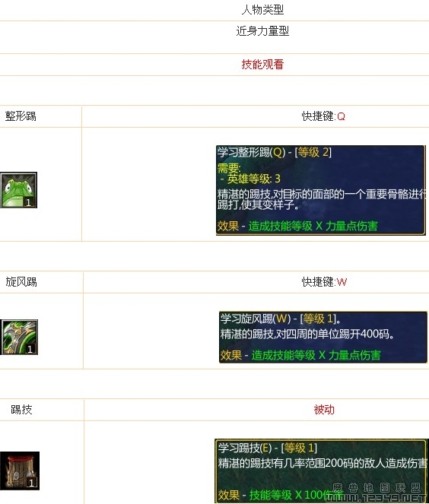Click the 近身力量型 character type text

tap(262, 31)
